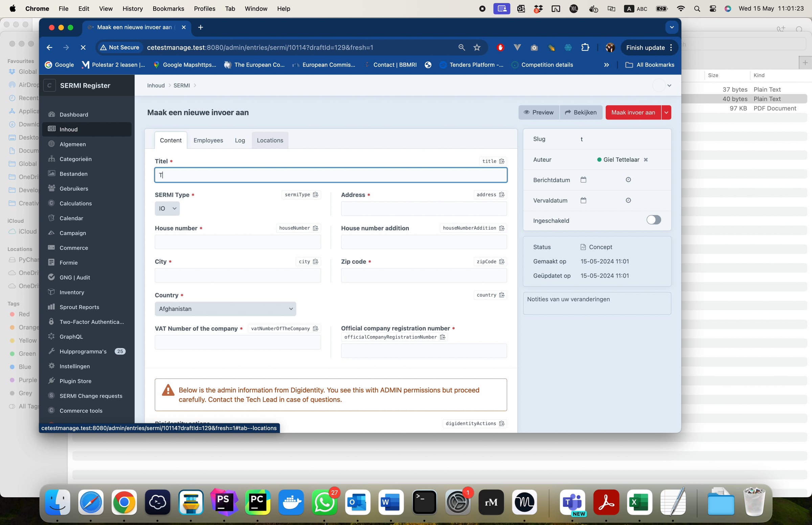Click the Address input field
The width and height of the screenshot is (812, 525).
coord(424,208)
